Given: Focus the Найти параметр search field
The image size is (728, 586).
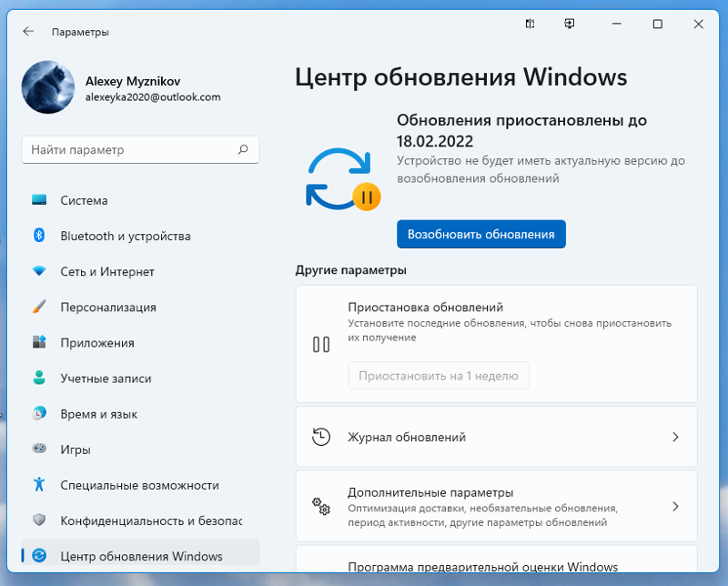Looking at the screenshot, I should click(140, 149).
